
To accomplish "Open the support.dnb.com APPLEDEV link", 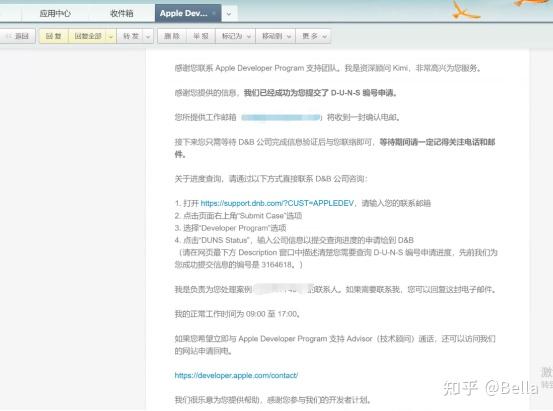I will point(277,203).
